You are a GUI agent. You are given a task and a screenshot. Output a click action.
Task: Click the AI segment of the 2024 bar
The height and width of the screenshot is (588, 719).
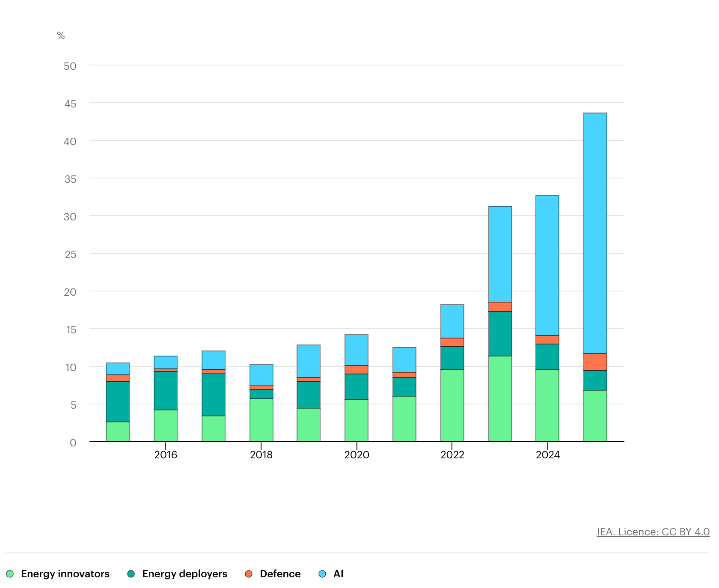click(547, 265)
